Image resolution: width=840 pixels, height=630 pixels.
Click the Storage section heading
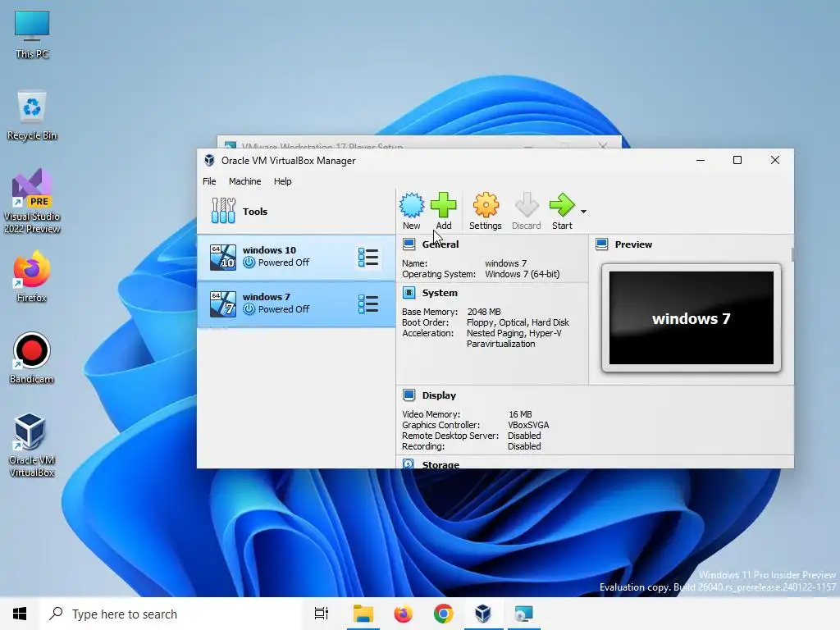[x=441, y=464]
